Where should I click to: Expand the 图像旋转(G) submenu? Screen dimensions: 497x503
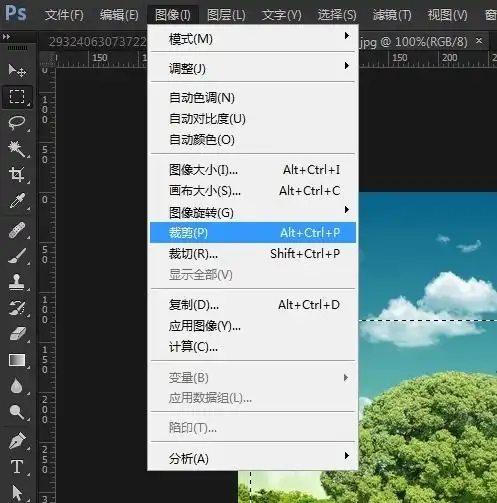point(253,212)
